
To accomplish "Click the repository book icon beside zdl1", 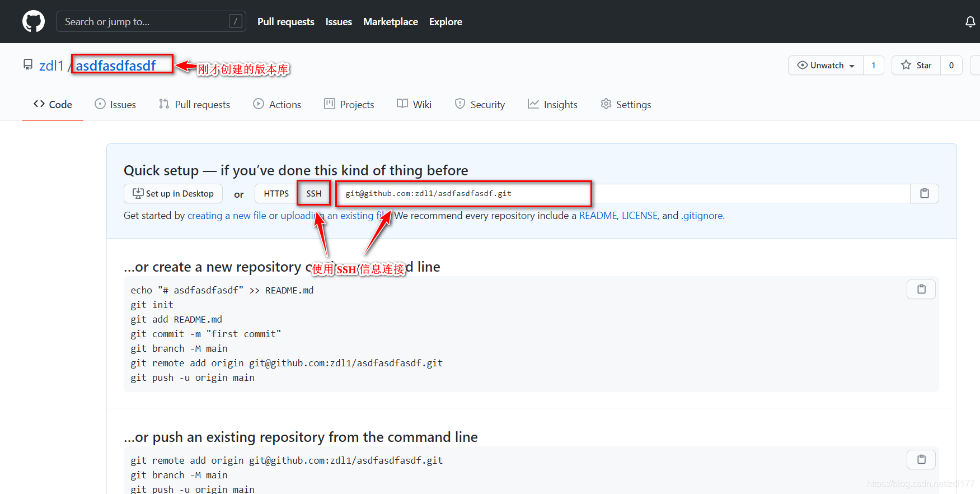I will (x=28, y=65).
